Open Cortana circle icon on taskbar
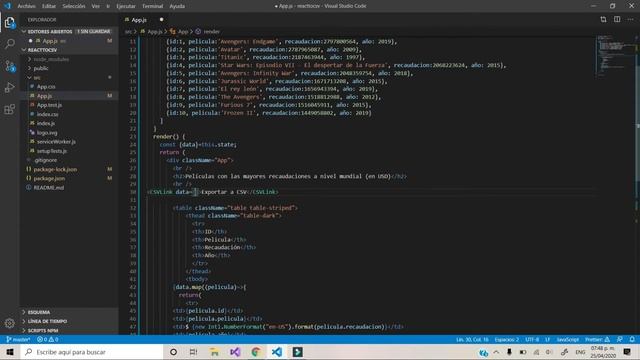 [x=173, y=352]
